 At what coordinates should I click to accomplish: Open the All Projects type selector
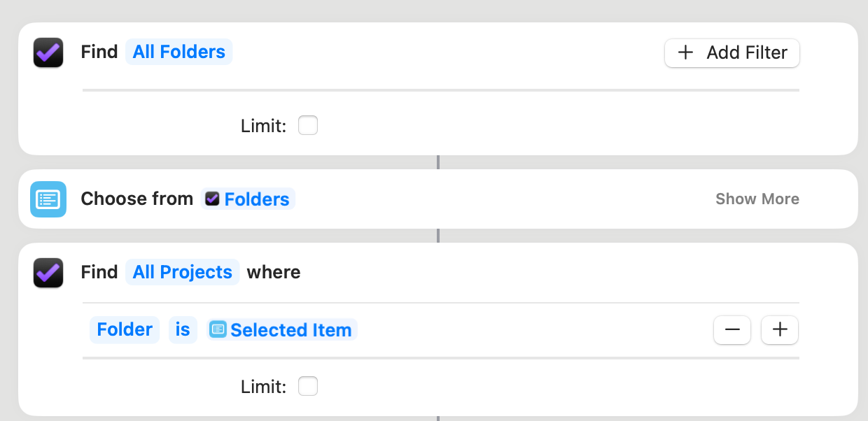click(183, 272)
